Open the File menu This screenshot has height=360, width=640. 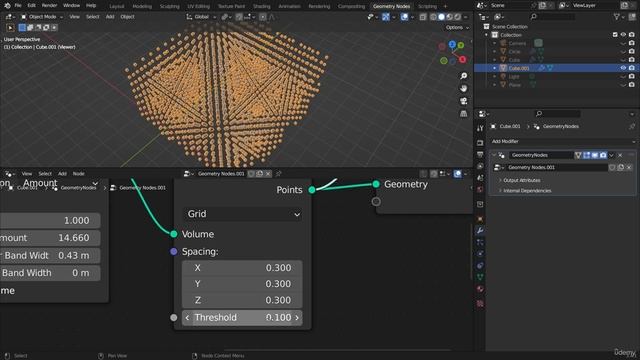click(x=18, y=6)
